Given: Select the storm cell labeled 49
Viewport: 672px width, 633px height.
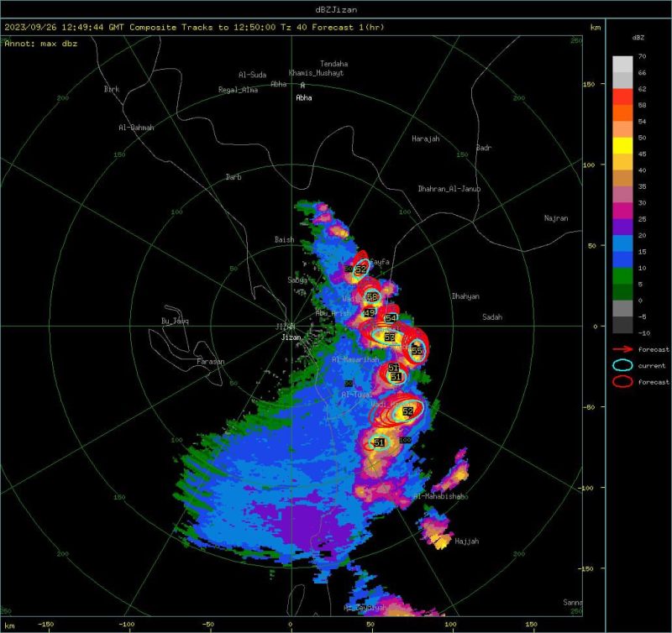Looking at the screenshot, I should click(370, 313).
